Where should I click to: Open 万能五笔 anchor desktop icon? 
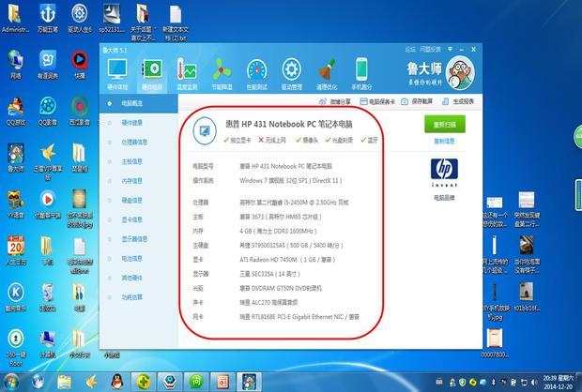point(48,18)
